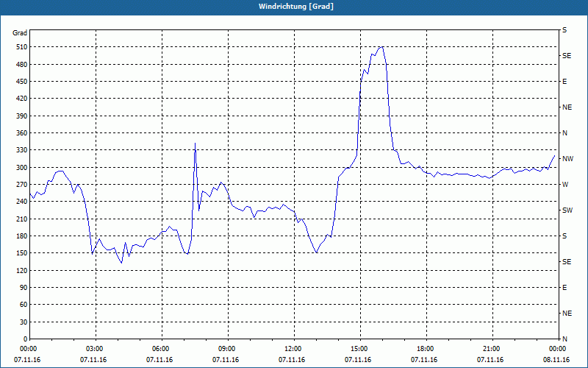Screen dimensions: 588x368
Task: Click the Grad unit label
Action: tap(20, 33)
